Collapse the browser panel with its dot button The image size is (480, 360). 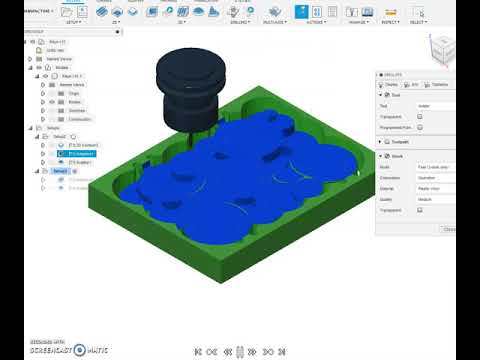pos(117,32)
